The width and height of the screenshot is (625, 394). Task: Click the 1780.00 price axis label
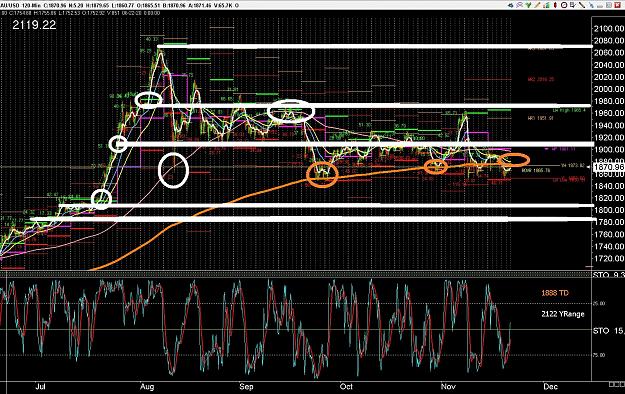[x=609, y=222]
